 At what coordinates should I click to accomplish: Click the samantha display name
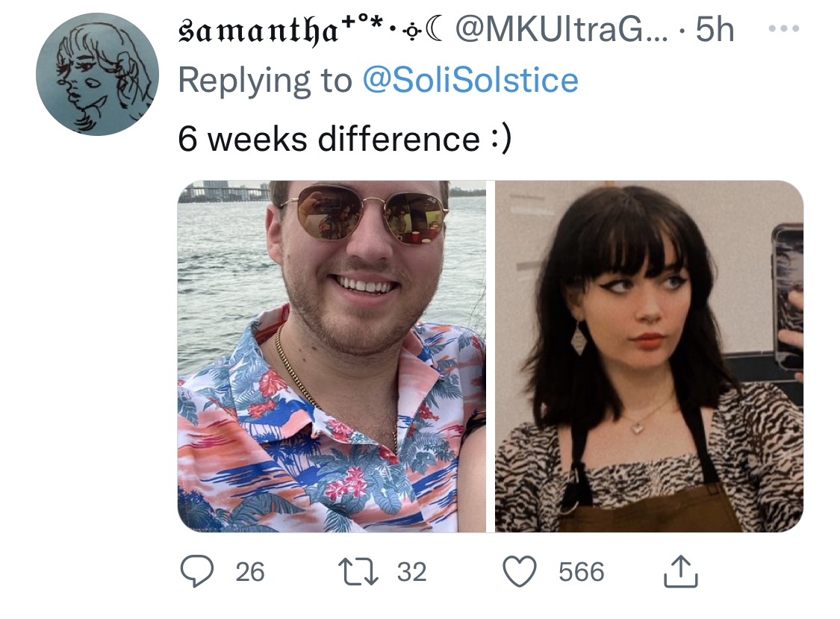[x=258, y=31]
